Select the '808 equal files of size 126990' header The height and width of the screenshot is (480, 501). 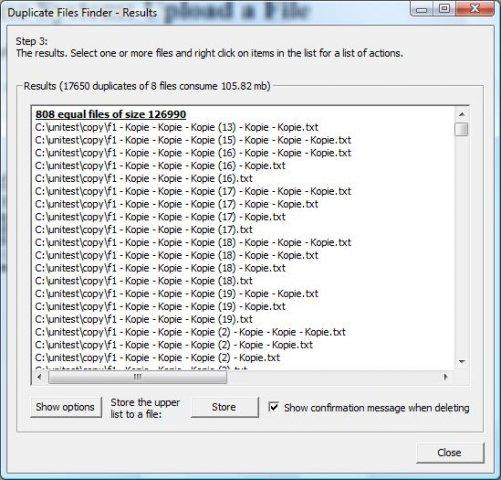click(110, 114)
